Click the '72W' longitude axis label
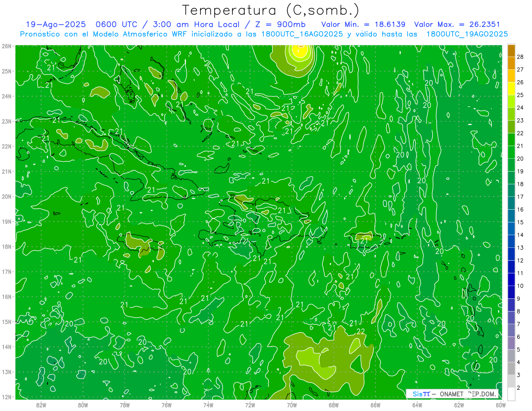 [250, 405]
